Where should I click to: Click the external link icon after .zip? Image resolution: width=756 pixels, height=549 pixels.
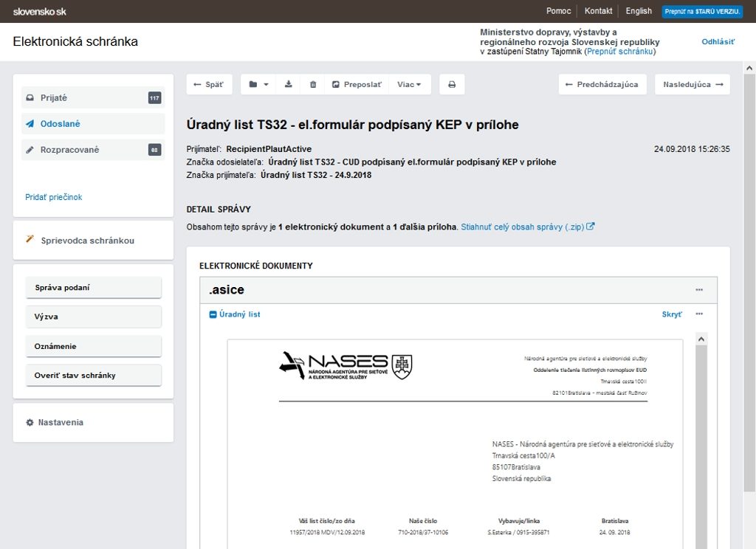591,226
